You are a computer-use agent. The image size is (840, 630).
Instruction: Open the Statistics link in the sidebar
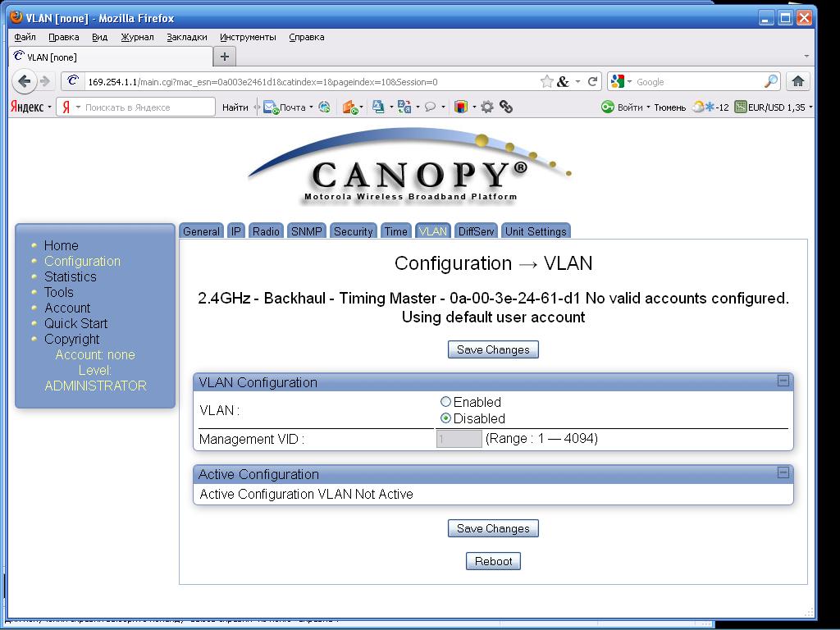coord(71,276)
